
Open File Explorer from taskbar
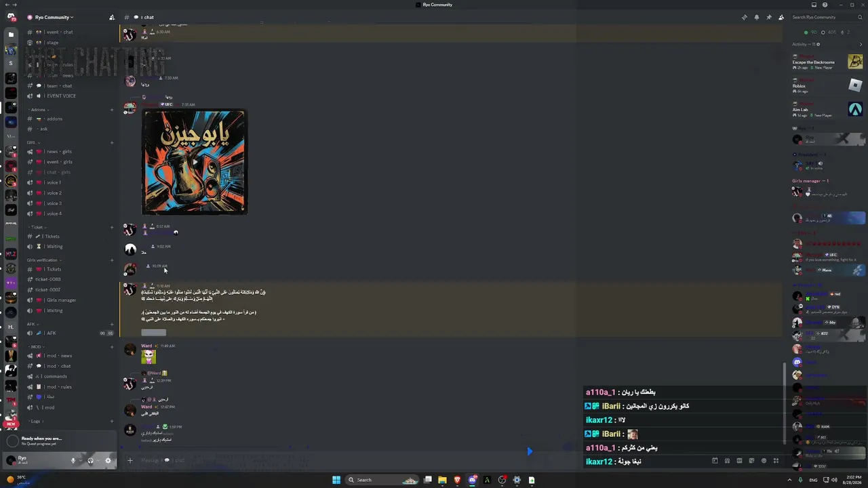click(442, 480)
